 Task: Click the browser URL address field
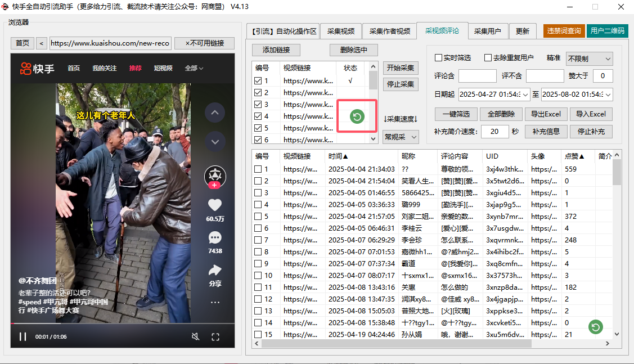pos(110,43)
